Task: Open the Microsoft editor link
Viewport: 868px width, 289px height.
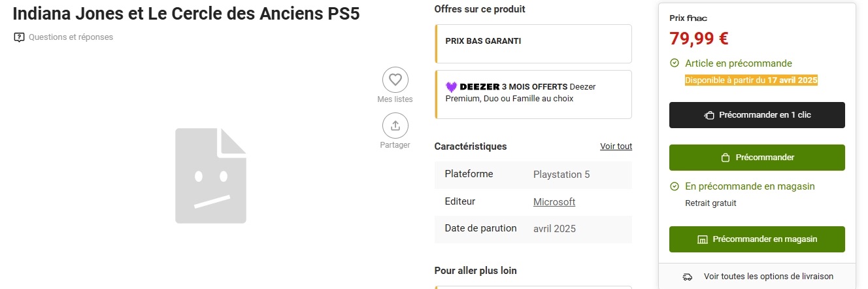Action: (554, 201)
